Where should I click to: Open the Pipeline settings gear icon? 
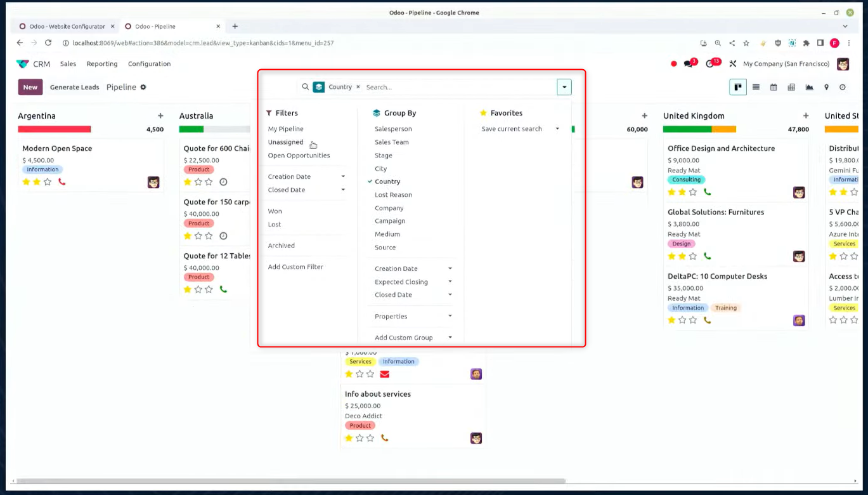point(143,87)
